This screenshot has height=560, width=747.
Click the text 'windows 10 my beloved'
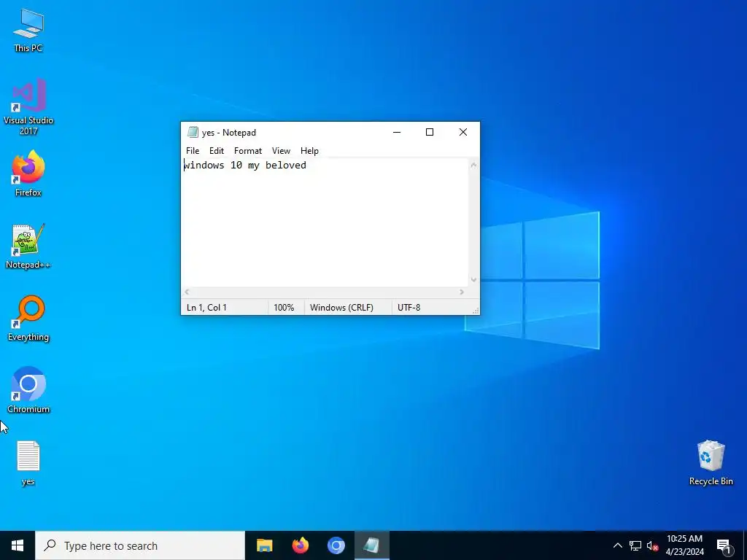click(245, 166)
